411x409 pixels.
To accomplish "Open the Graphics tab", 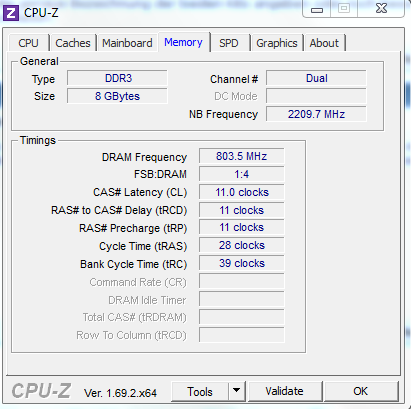I will [x=277, y=43].
